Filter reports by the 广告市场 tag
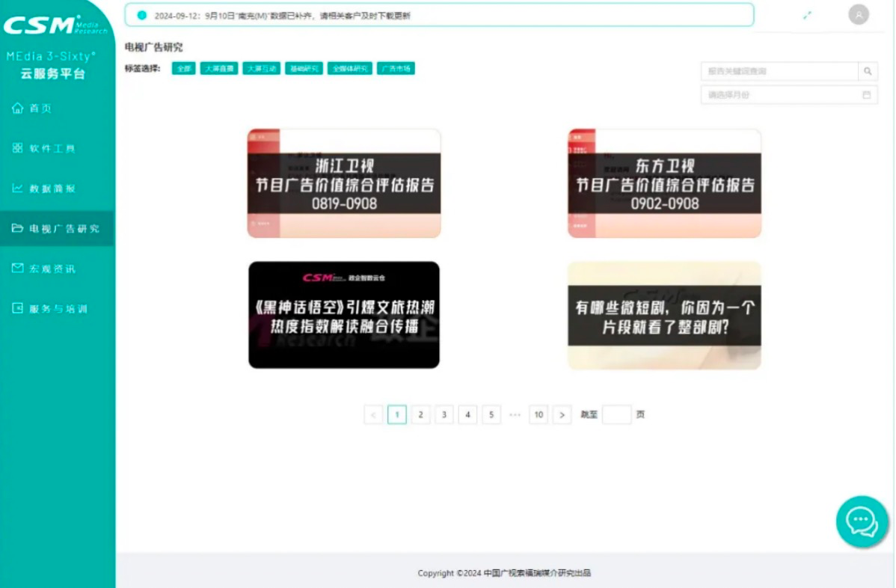 [x=396, y=69]
